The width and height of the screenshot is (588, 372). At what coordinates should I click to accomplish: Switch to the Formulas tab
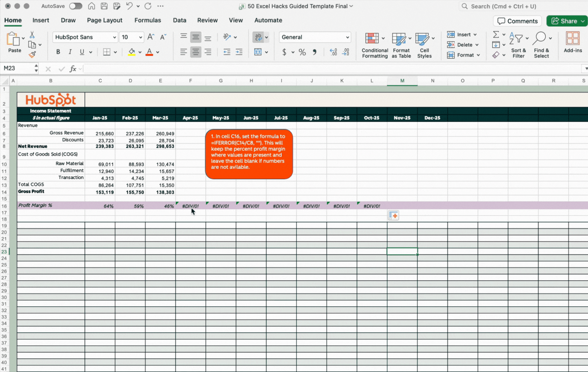[x=148, y=20]
